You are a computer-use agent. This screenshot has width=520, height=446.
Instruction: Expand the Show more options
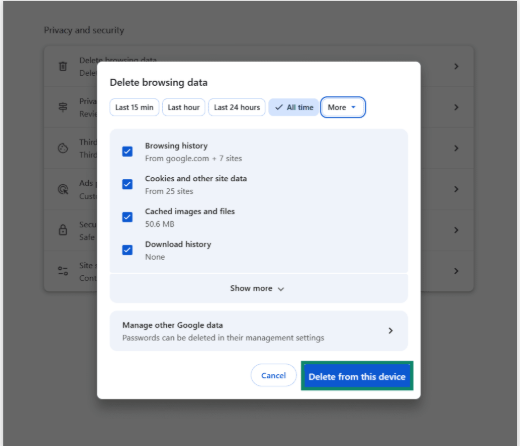[259, 288]
